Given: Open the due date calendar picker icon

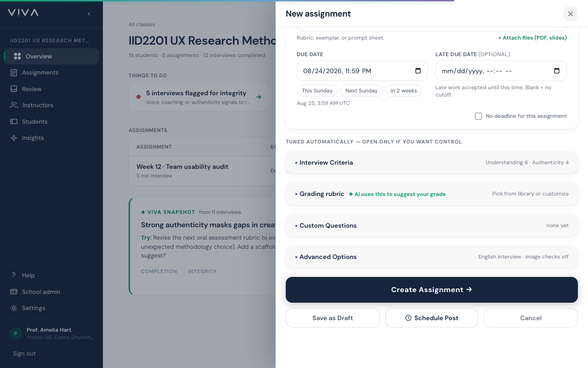Looking at the screenshot, I should pos(418,71).
